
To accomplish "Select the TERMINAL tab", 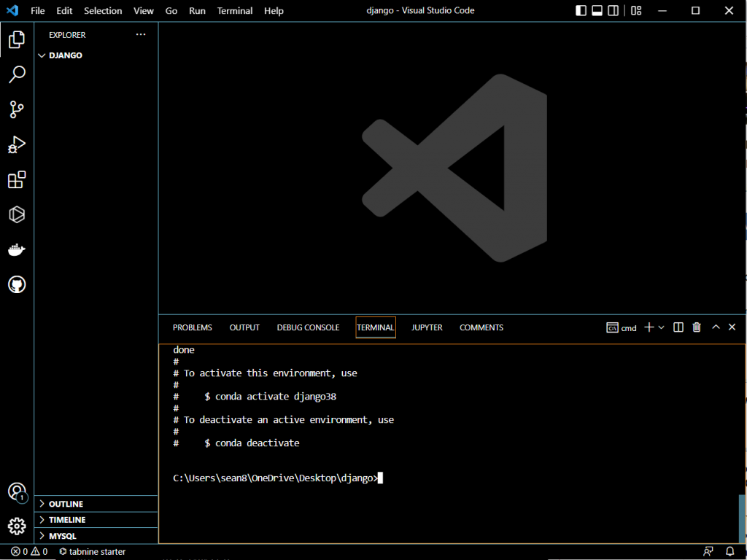I will (x=376, y=327).
